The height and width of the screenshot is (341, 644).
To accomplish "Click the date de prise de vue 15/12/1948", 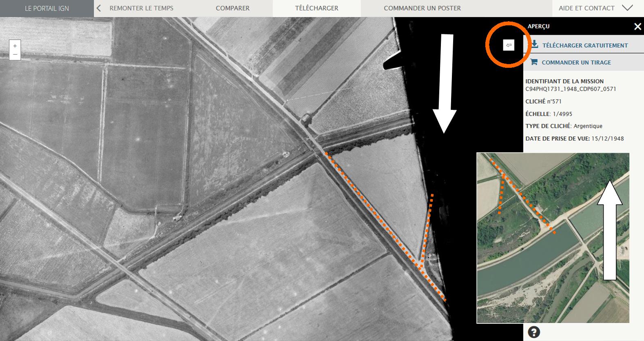I will point(575,138).
